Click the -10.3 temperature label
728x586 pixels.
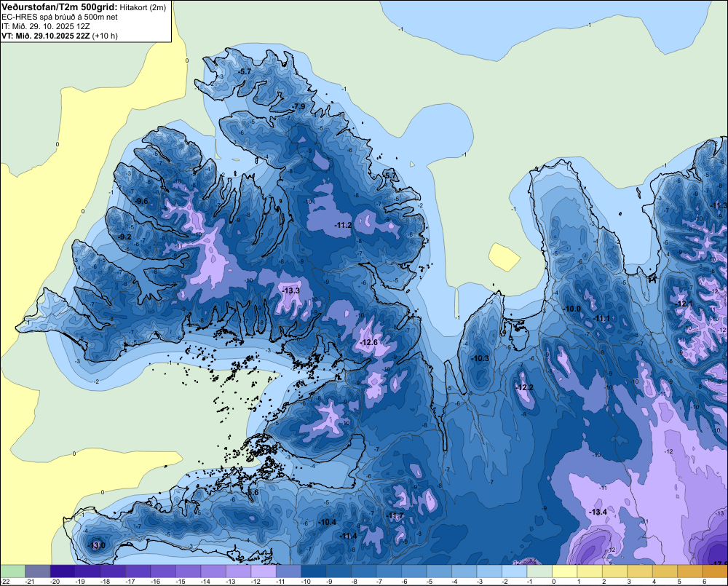(480, 358)
